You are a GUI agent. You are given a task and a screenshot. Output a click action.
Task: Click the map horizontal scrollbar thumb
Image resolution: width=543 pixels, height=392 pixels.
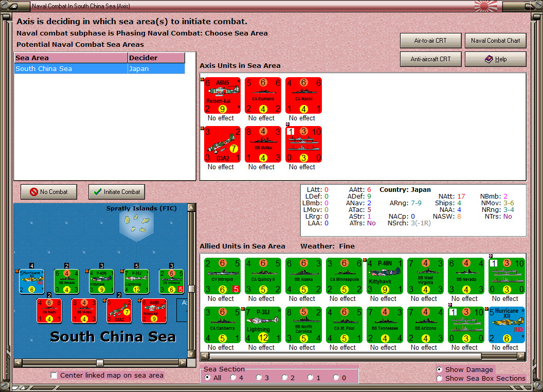(x=100, y=363)
